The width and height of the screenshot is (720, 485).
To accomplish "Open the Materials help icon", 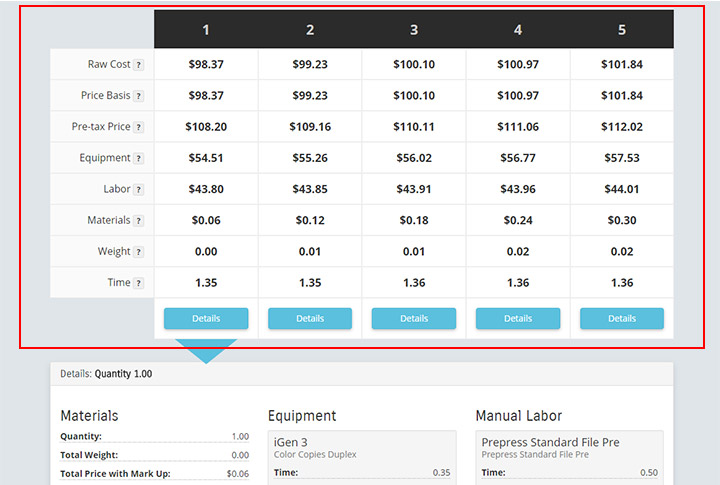I will pyautogui.click(x=138, y=221).
